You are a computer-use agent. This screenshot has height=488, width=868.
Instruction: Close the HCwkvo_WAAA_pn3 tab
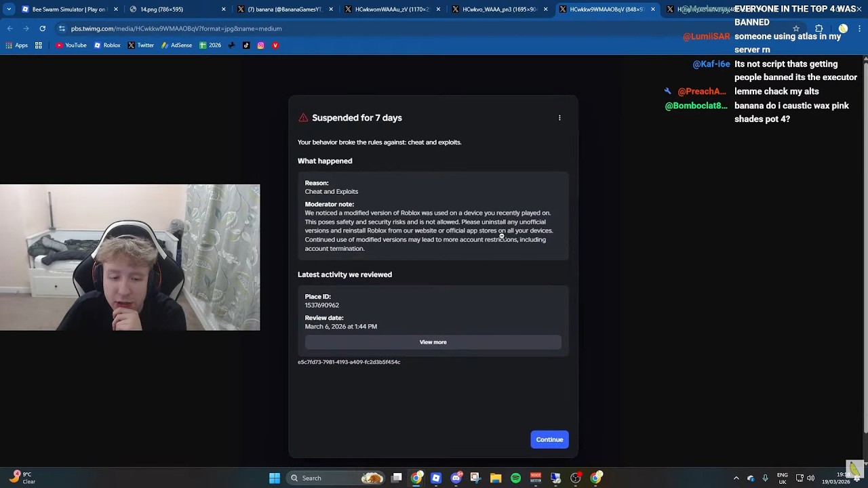pos(545,9)
